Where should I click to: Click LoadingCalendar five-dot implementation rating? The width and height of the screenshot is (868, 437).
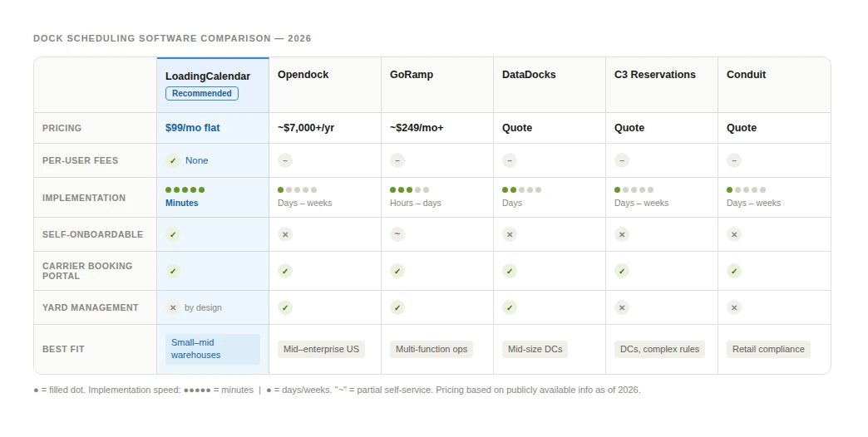tap(185, 190)
